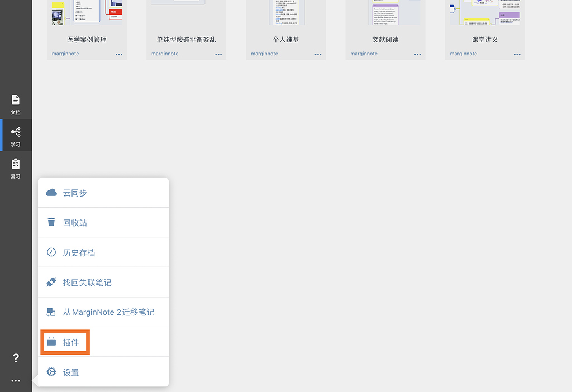Click the question mark help icon
The height and width of the screenshot is (392, 572).
[x=16, y=358]
